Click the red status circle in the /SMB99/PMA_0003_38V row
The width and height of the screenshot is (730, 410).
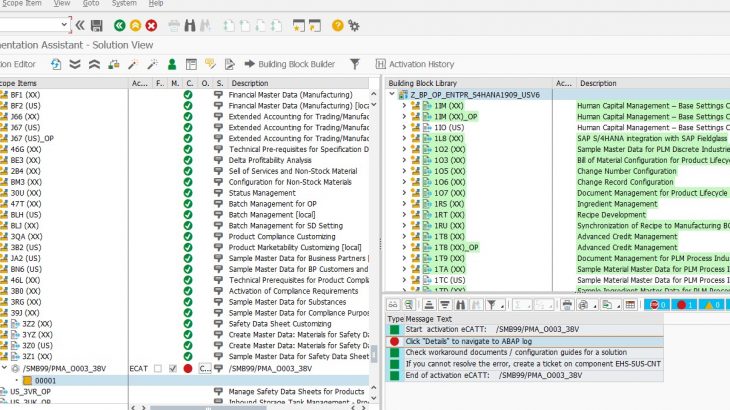[188, 369]
